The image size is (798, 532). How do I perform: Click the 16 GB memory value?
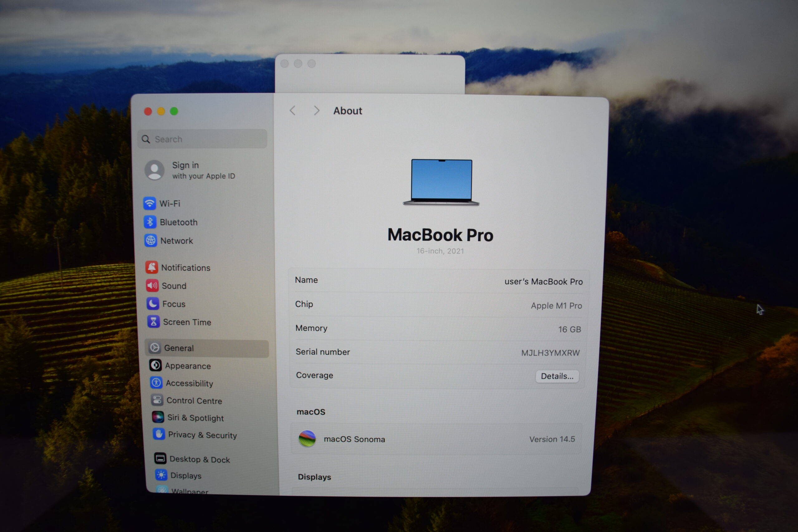tap(570, 329)
